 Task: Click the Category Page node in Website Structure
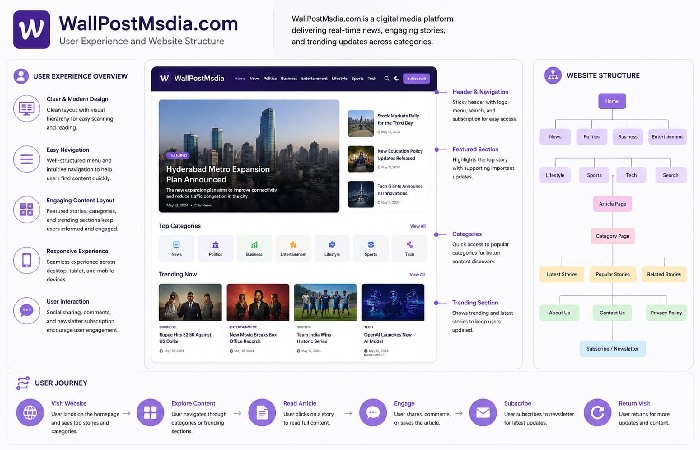(x=612, y=236)
